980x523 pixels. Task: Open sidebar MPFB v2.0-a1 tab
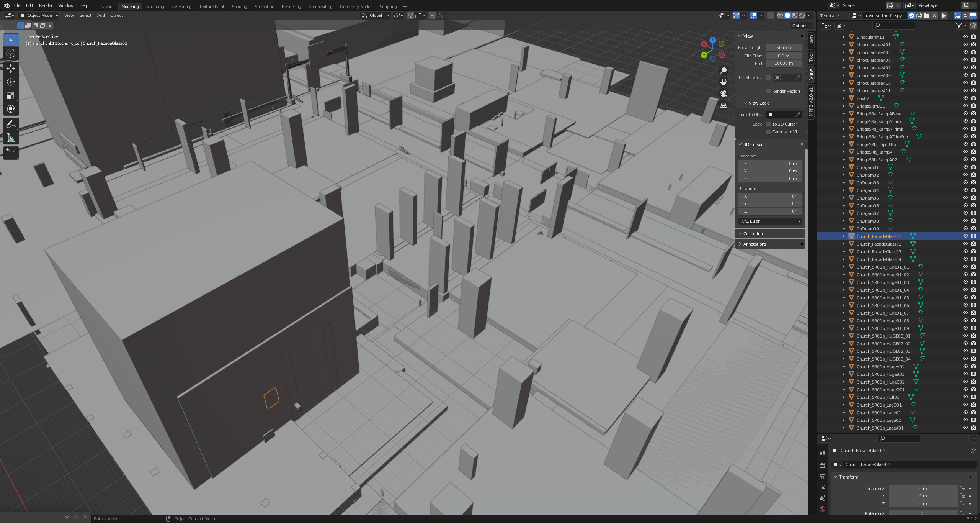coord(811,102)
